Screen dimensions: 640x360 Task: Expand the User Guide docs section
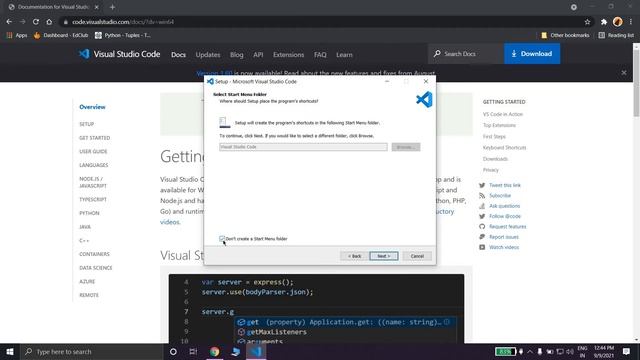pos(93,151)
